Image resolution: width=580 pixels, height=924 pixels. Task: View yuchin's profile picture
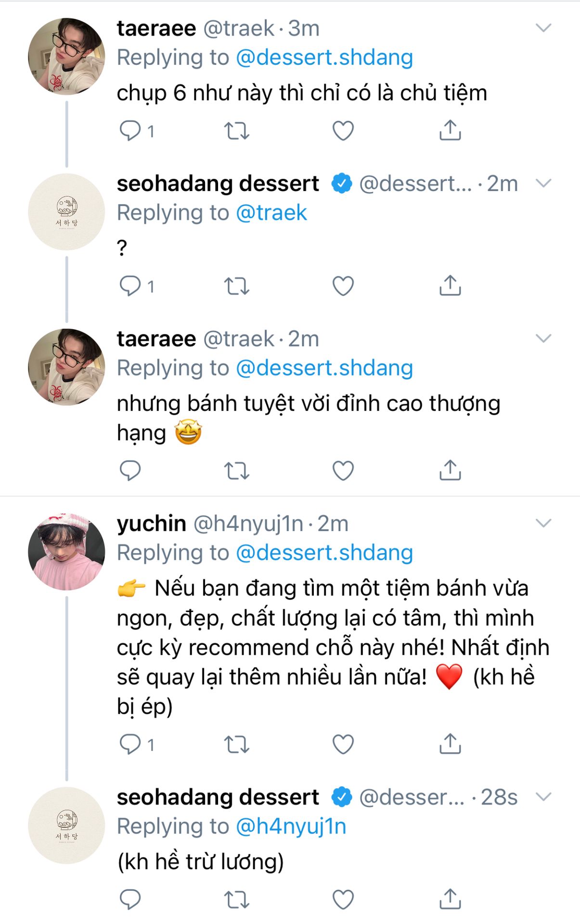[66, 552]
